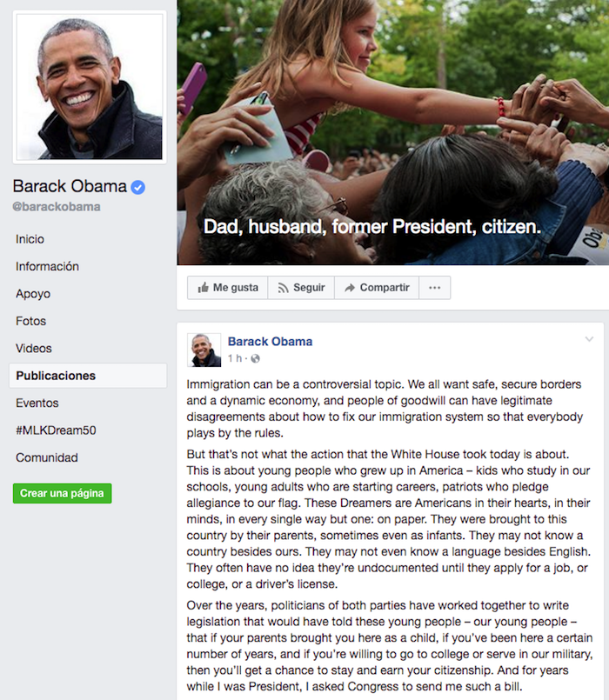View Eventos in the sidebar

pos(37,403)
